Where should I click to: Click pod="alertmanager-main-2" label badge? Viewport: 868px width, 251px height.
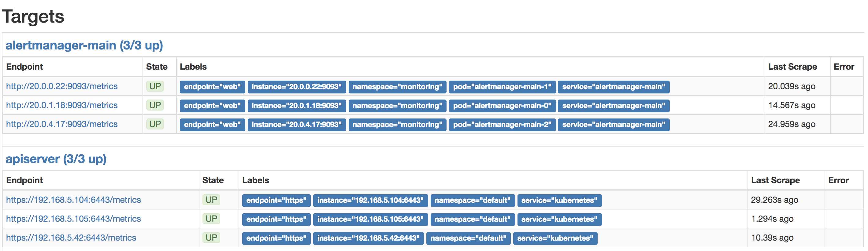502,125
